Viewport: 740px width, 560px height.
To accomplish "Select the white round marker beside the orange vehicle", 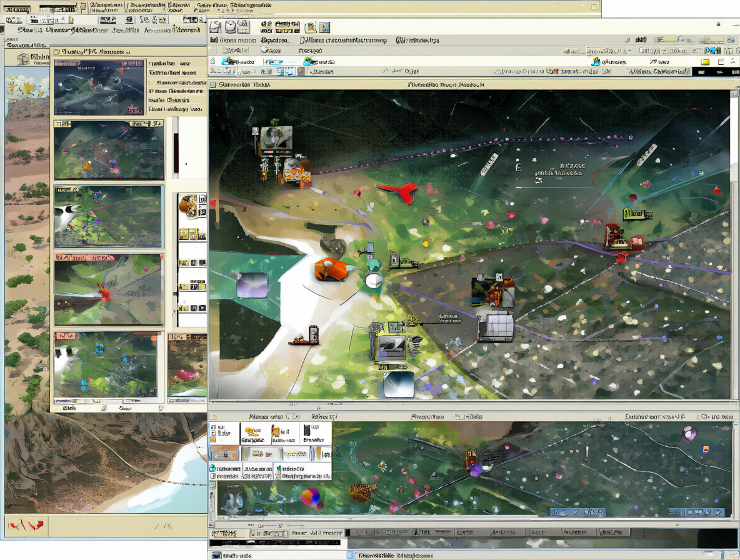I will [374, 280].
